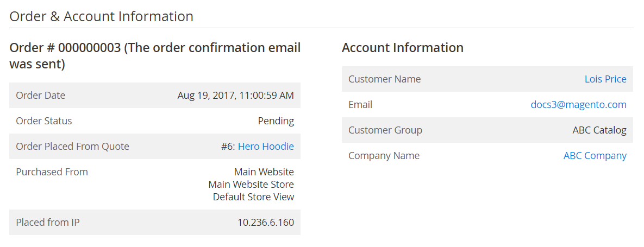Click the Order Date label

[x=41, y=96]
